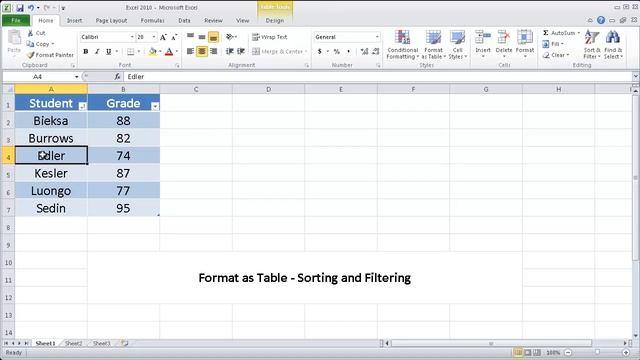Toggle Italic formatting
640x360 pixels.
pos(97,51)
